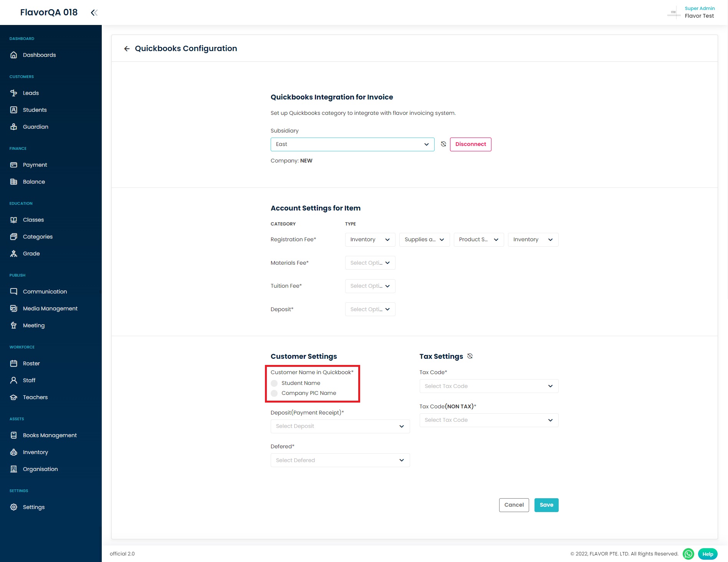The height and width of the screenshot is (562, 728).
Task: Open the Materials Fee select option dropdown
Action: (x=370, y=263)
